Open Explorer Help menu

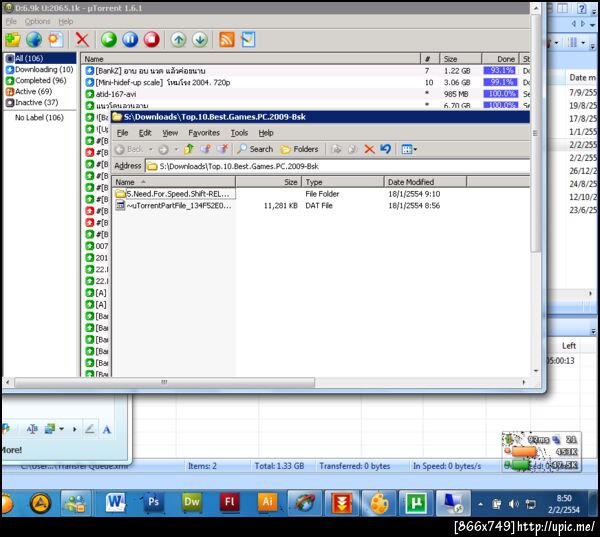point(266,133)
